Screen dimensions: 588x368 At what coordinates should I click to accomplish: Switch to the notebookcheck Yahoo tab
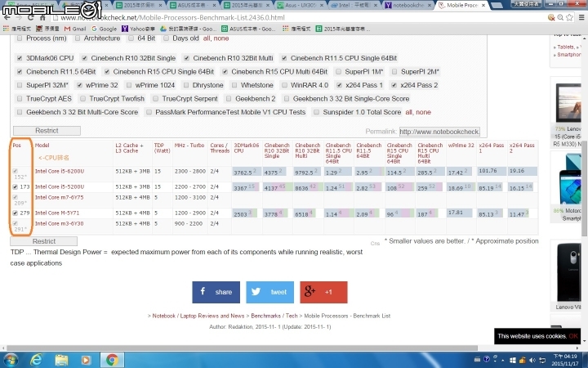pos(407,5)
